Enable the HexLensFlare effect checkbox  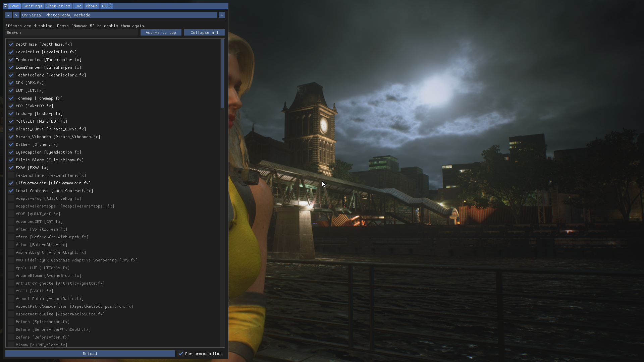(11, 175)
